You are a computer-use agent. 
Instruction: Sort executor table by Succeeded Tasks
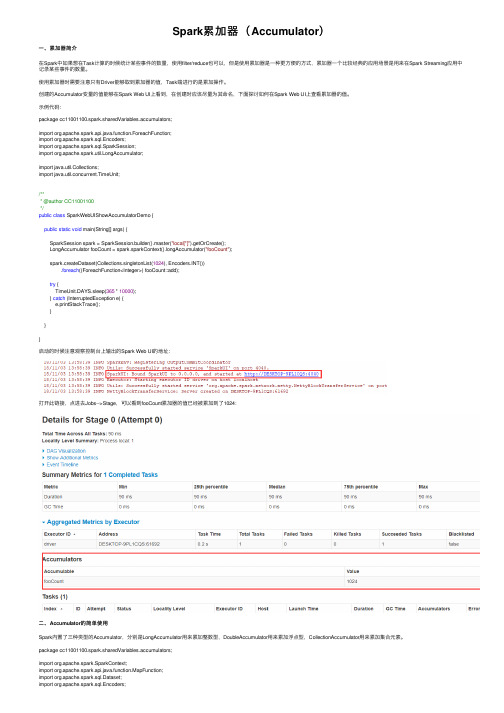[x=402, y=534]
